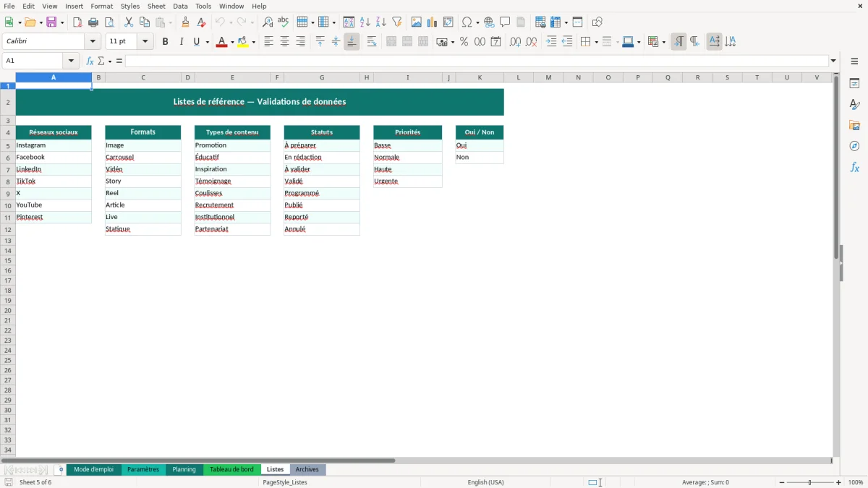Open Find and Replace icon
Viewport: 868px width, 488px height.
[268, 22]
